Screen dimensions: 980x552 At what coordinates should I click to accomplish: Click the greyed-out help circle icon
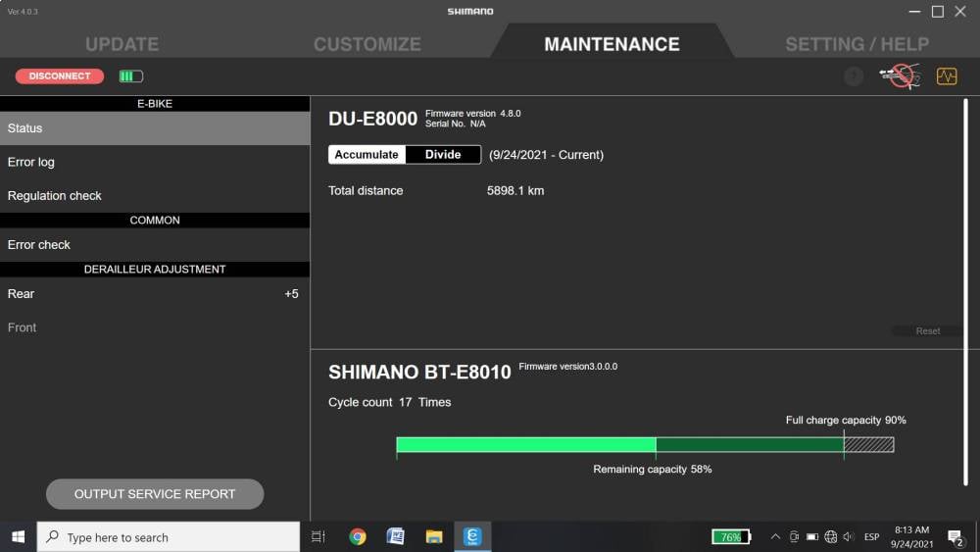pos(854,76)
